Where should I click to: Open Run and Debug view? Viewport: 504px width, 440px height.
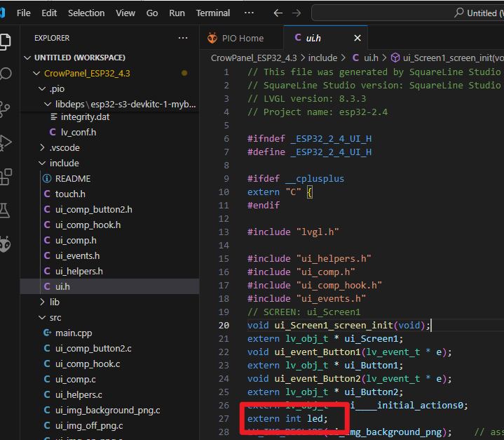(x=5, y=143)
